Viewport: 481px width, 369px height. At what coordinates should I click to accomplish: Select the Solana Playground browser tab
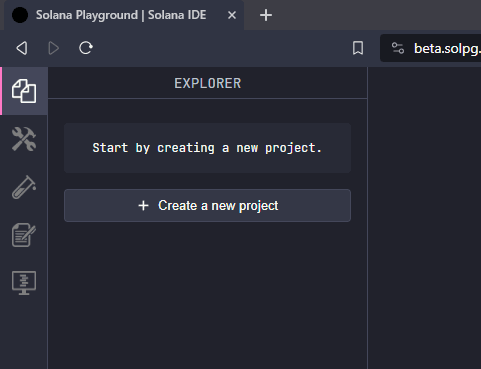[x=124, y=15]
